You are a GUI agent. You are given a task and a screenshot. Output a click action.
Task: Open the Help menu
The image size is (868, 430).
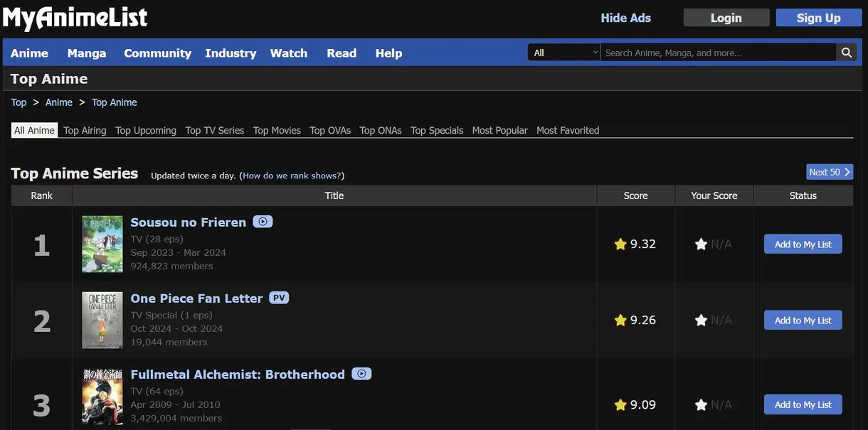point(388,53)
